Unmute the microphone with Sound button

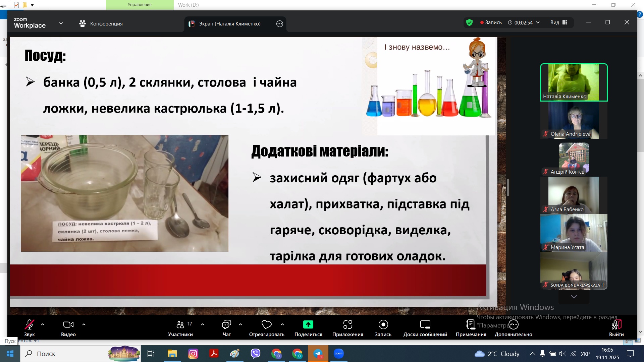click(30, 325)
